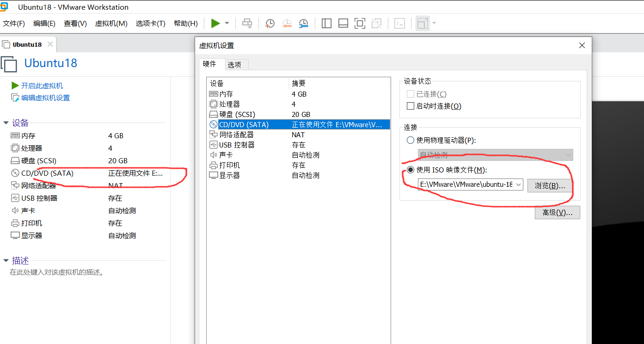Viewport: 644px width, 344px height.
Task: Click the revert snapshot icon
Action: click(x=287, y=23)
